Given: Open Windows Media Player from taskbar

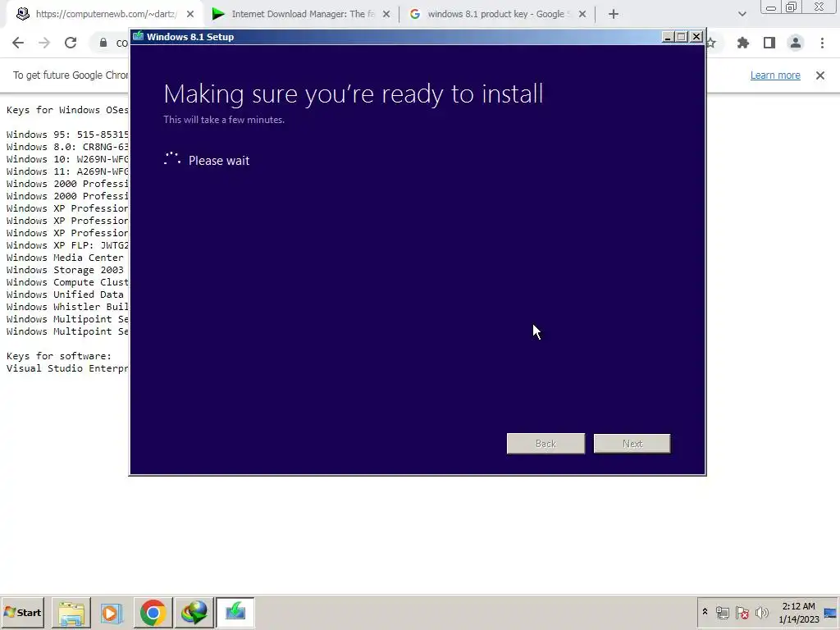Looking at the screenshot, I should coord(112,612).
